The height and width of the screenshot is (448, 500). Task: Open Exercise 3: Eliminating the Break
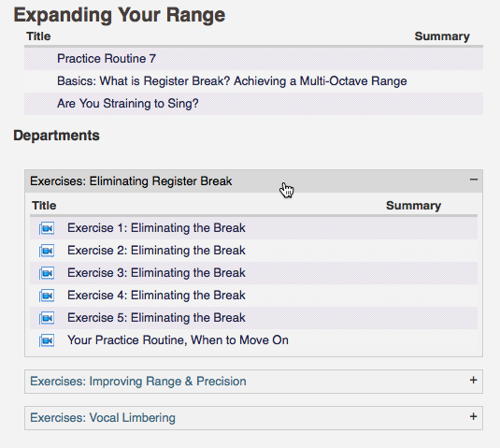tap(156, 273)
